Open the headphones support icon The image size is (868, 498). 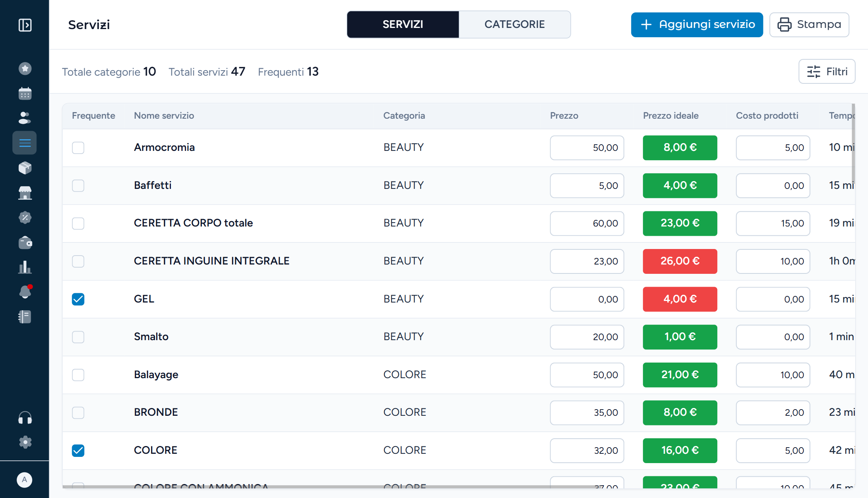[x=25, y=418]
